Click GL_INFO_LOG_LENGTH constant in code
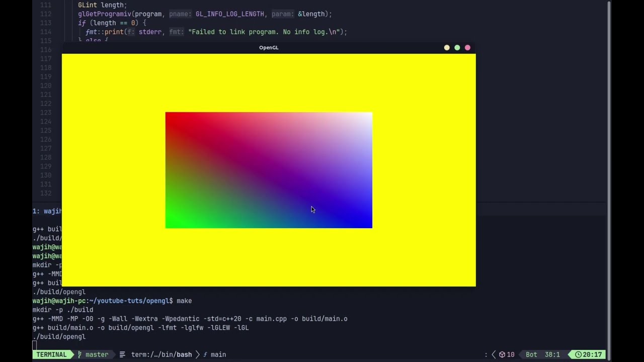Viewport: 644px width, 362px height. pyautogui.click(x=230, y=14)
